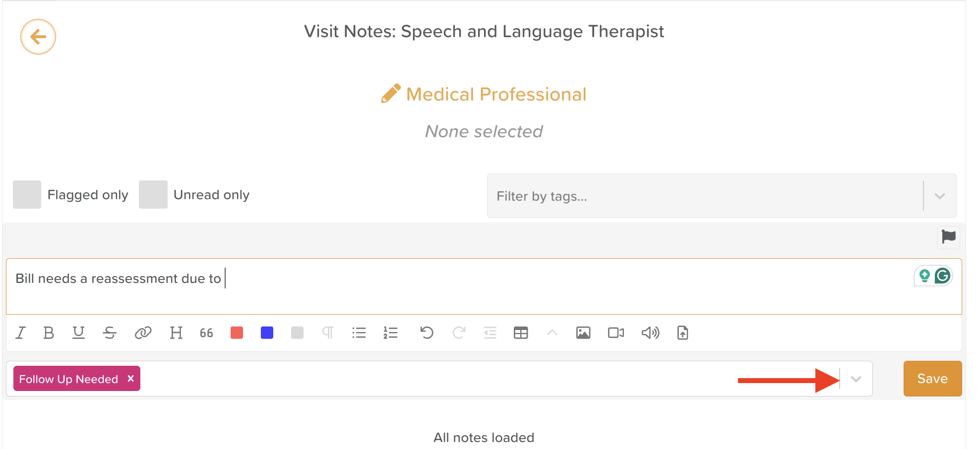The width and height of the screenshot is (980, 449).
Task: Save the visit note
Action: tap(932, 379)
